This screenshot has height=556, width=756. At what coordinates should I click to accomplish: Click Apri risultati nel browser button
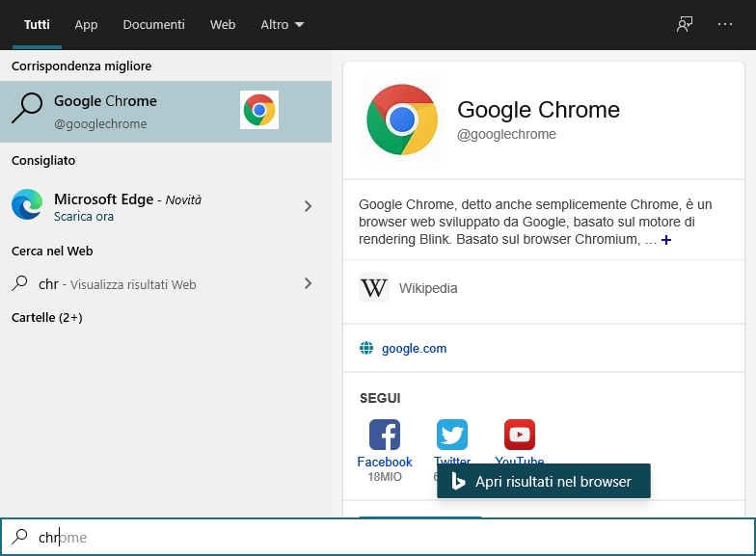[544, 481]
